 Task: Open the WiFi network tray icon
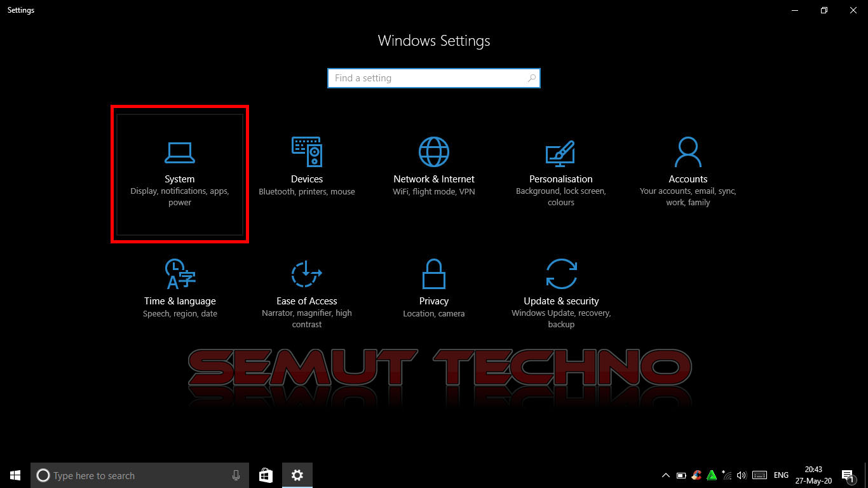726,475
